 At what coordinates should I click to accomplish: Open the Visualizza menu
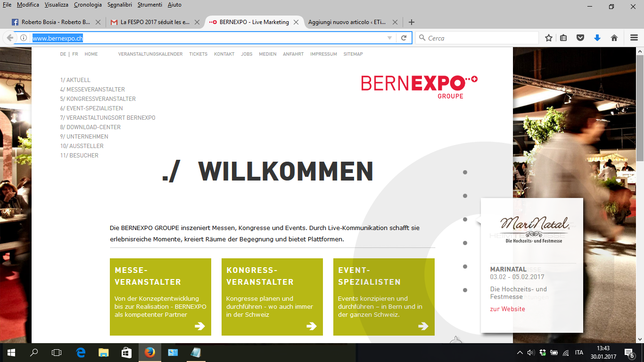point(57,5)
